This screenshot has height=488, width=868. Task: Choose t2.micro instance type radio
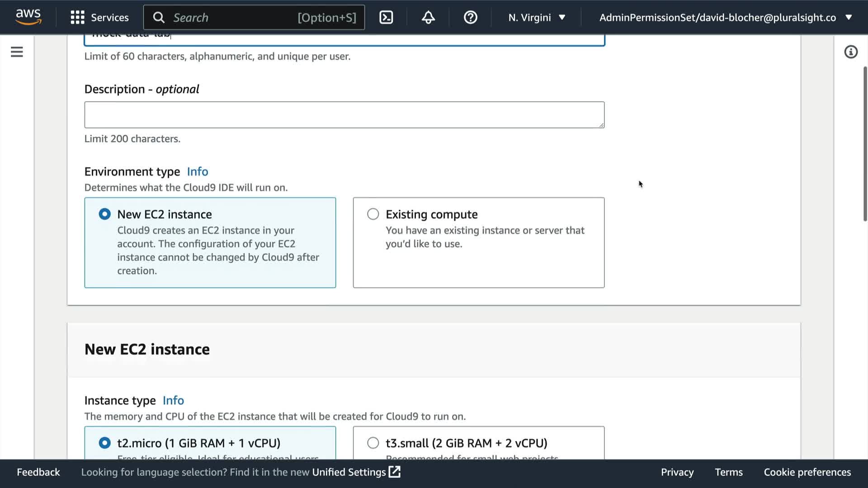click(x=104, y=443)
